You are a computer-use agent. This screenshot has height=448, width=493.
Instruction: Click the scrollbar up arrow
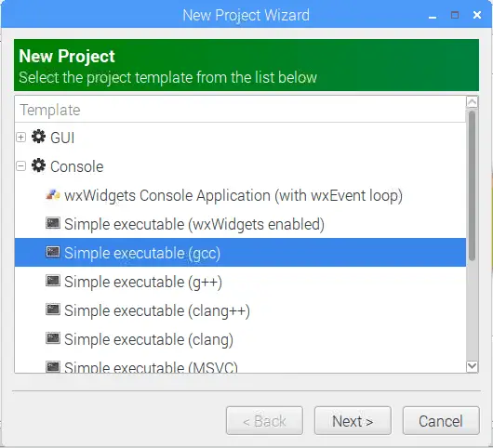tap(473, 102)
